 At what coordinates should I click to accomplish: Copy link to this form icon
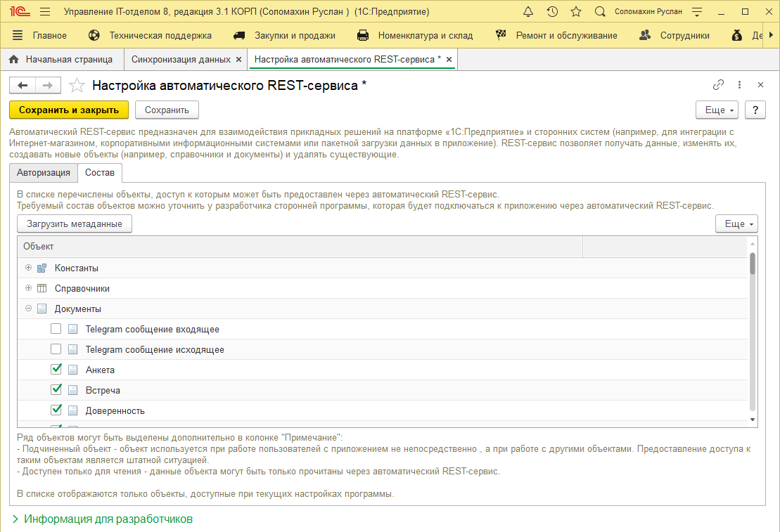coord(718,85)
